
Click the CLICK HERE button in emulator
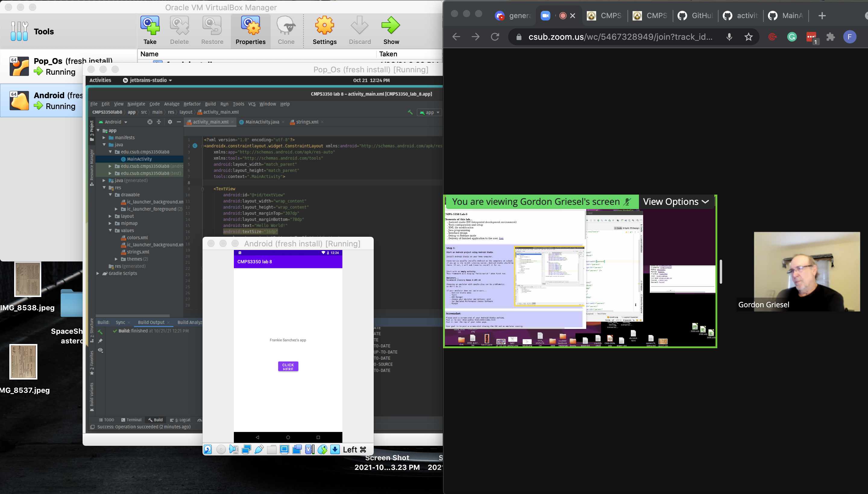[x=288, y=366]
